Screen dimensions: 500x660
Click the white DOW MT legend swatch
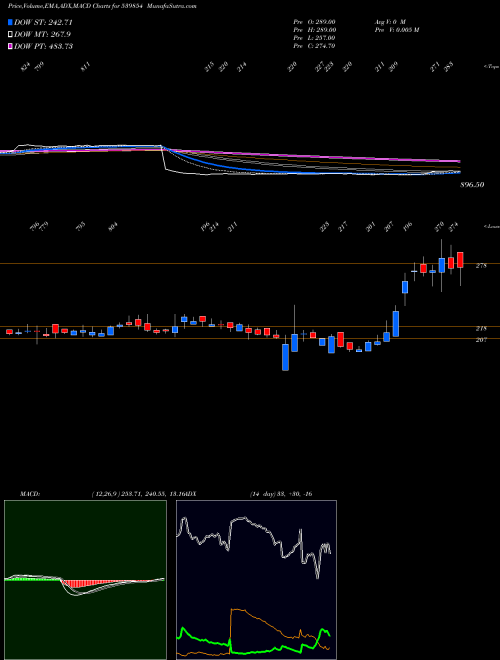click(x=11, y=35)
